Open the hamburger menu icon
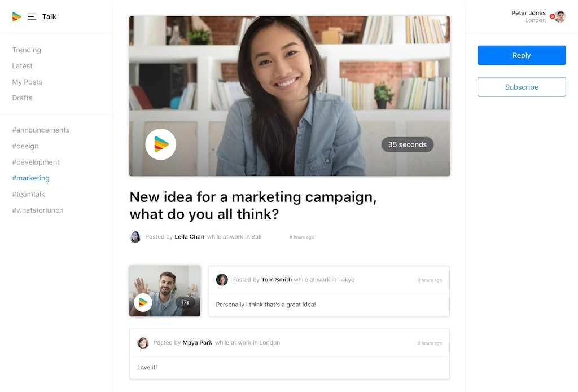578x392 pixels. click(32, 16)
